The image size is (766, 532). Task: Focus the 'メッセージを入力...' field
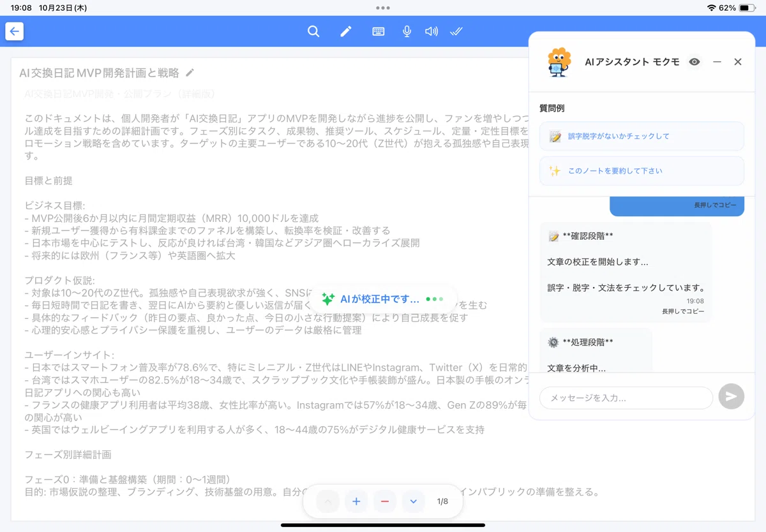626,397
